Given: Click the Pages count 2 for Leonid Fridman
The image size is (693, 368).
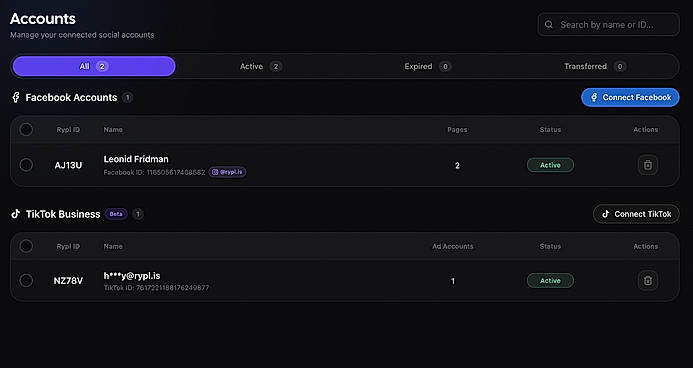Looking at the screenshot, I should 457,166.
